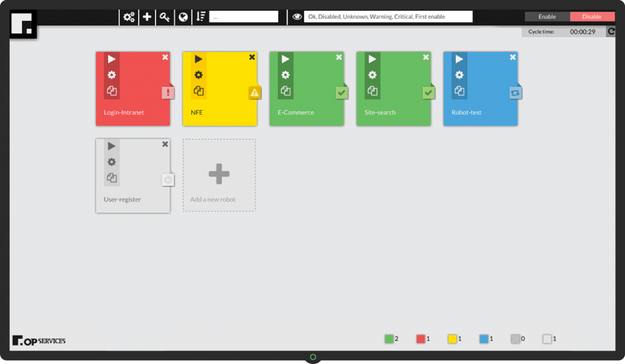This screenshot has height=364, width=625.
Task: Select the E-Commerce robot name label
Action: point(296,113)
